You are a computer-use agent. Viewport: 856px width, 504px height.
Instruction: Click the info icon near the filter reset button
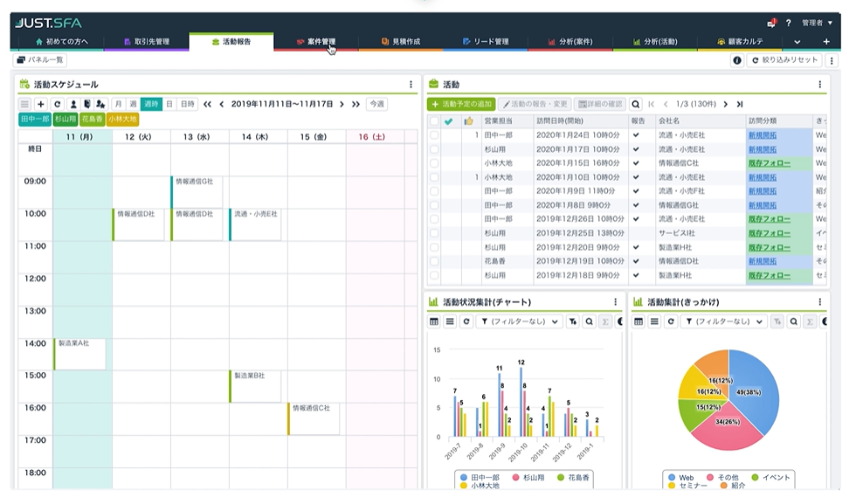[x=737, y=60]
